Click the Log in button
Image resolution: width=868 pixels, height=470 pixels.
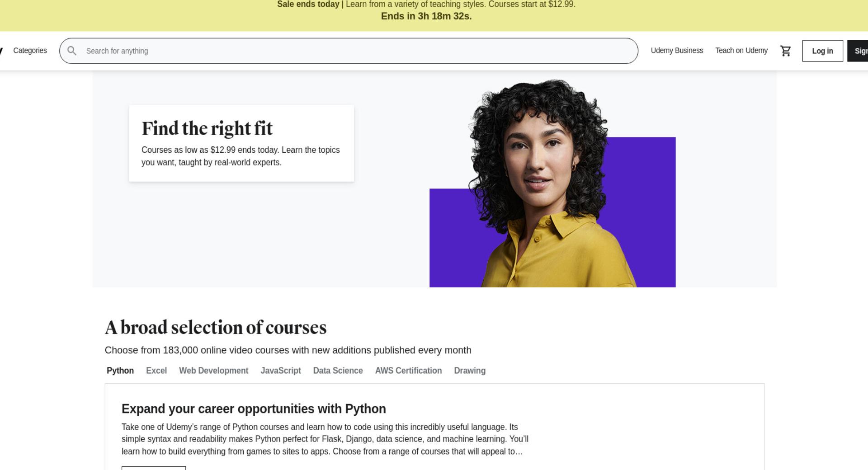point(822,51)
